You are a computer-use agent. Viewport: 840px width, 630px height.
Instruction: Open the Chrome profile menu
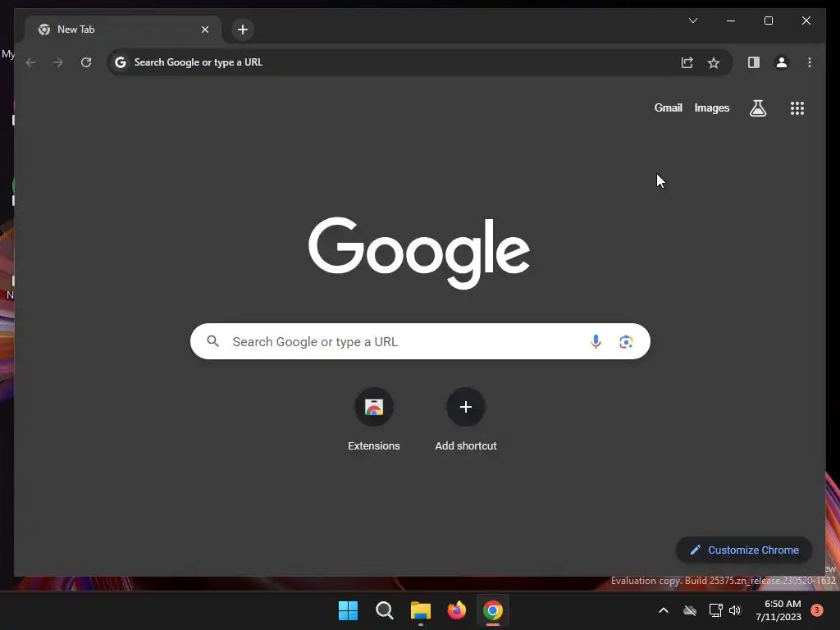(x=782, y=62)
